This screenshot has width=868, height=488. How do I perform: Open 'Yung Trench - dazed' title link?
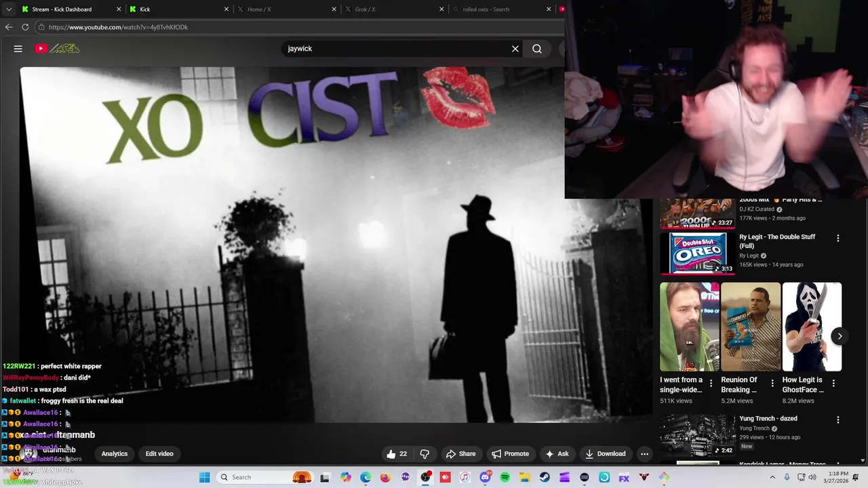pos(768,419)
